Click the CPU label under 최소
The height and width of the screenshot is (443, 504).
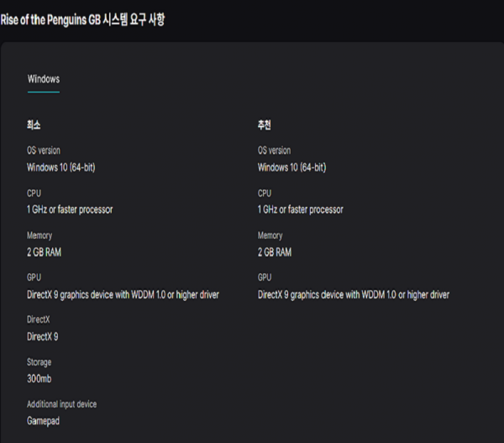click(x=34, y=193)
